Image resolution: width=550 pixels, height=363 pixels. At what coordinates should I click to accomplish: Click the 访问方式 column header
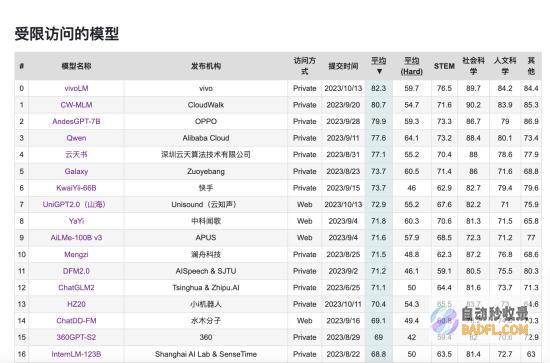(x=304, y=66)
